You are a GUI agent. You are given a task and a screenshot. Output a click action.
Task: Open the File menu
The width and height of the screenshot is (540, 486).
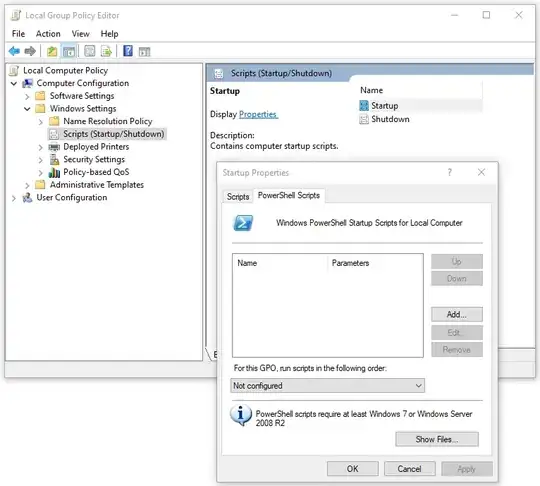pyautogui.click(x=18, y=34)
